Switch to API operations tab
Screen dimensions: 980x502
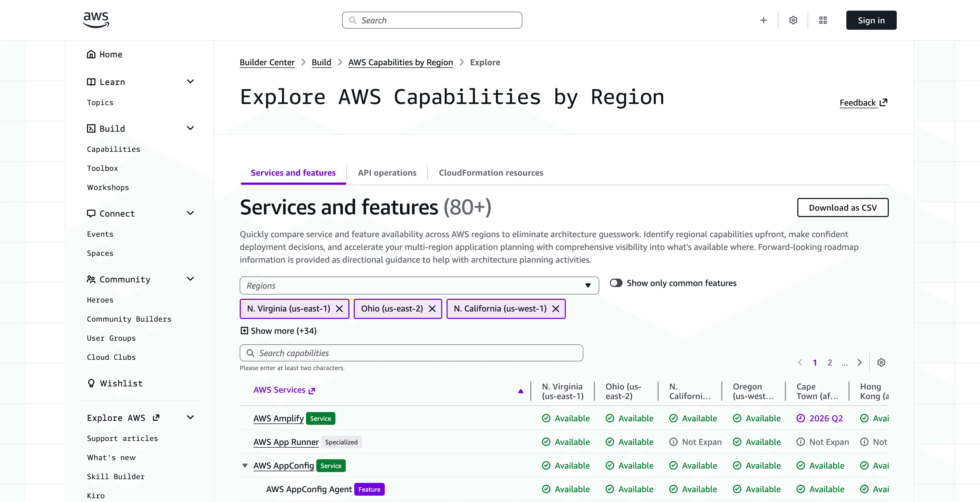387,173
